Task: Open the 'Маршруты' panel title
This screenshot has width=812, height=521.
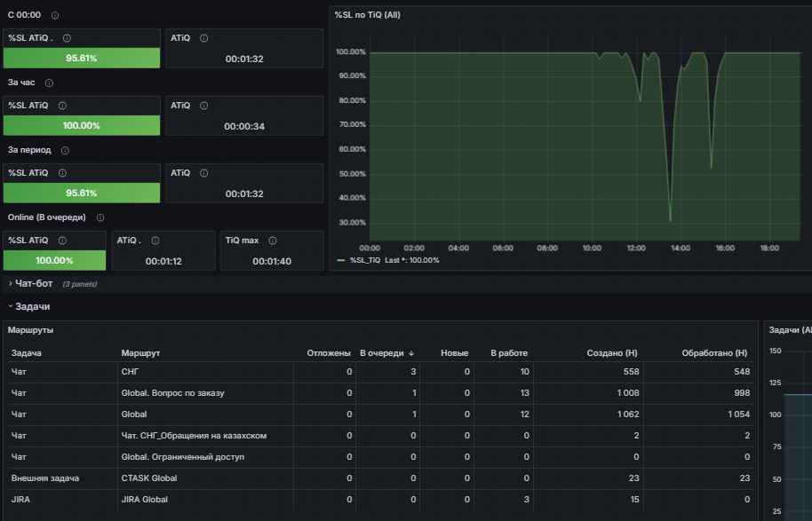Action: tap(30, 330)
